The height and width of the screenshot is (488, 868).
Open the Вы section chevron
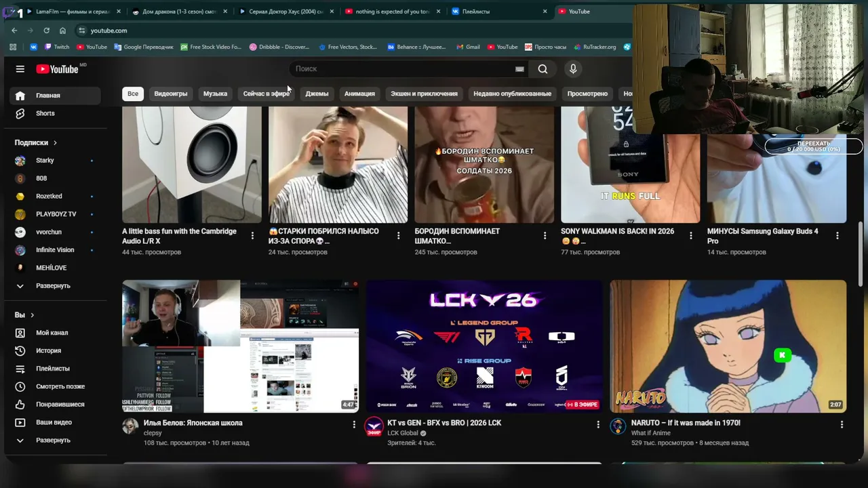pyautogui.click(x=32, y=315)
